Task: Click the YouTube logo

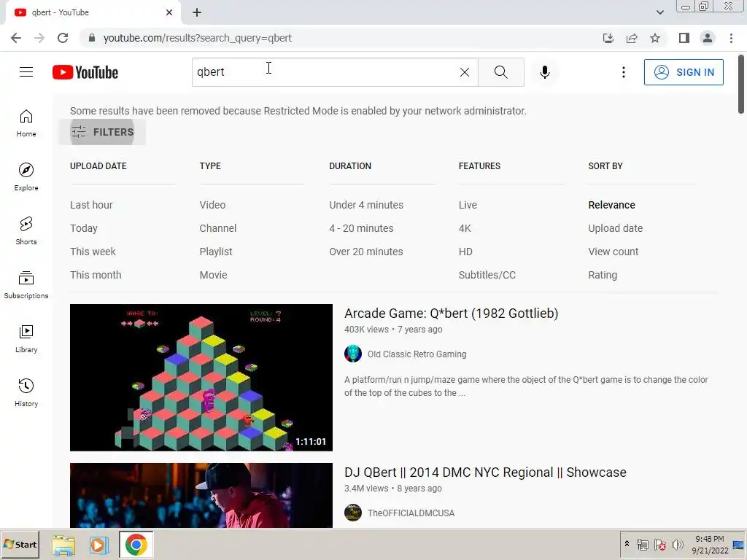Action: 85,72
